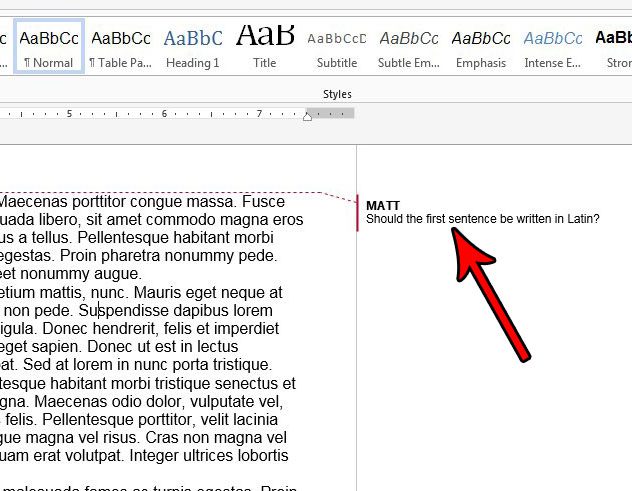Click the right indent marker on ruler

coord(307,117)
